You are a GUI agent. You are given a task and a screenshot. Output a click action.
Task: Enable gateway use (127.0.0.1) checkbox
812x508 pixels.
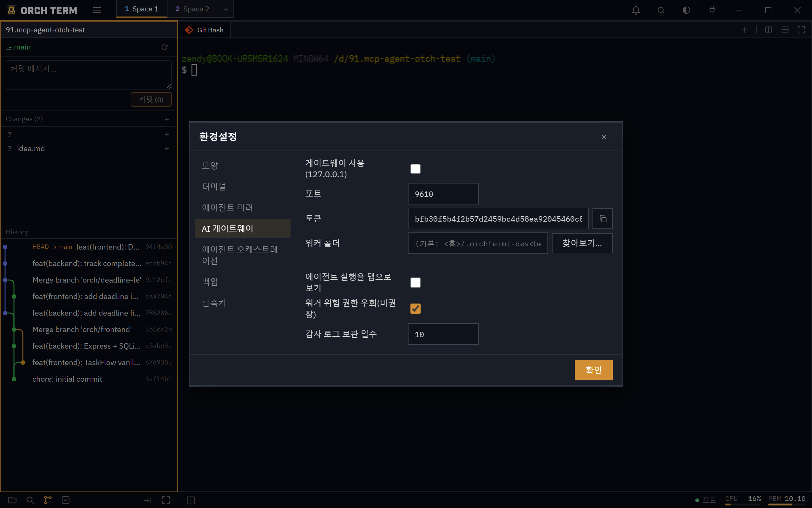click(x=416, y=169)
